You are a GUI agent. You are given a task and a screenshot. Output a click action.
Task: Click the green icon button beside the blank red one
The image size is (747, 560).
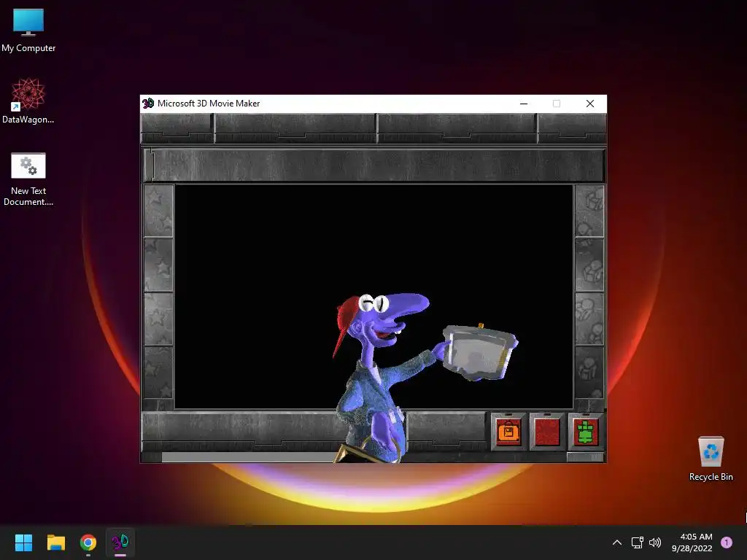click(586, 431)
